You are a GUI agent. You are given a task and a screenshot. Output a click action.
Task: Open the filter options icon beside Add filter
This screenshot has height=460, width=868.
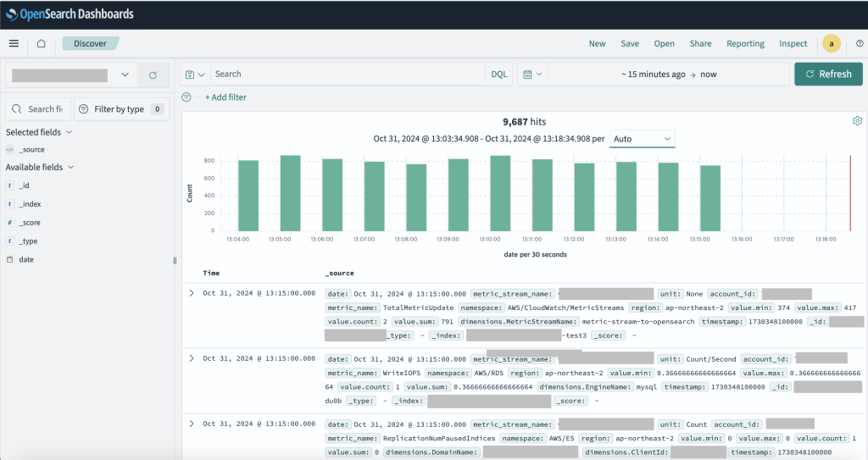[186, 97]
